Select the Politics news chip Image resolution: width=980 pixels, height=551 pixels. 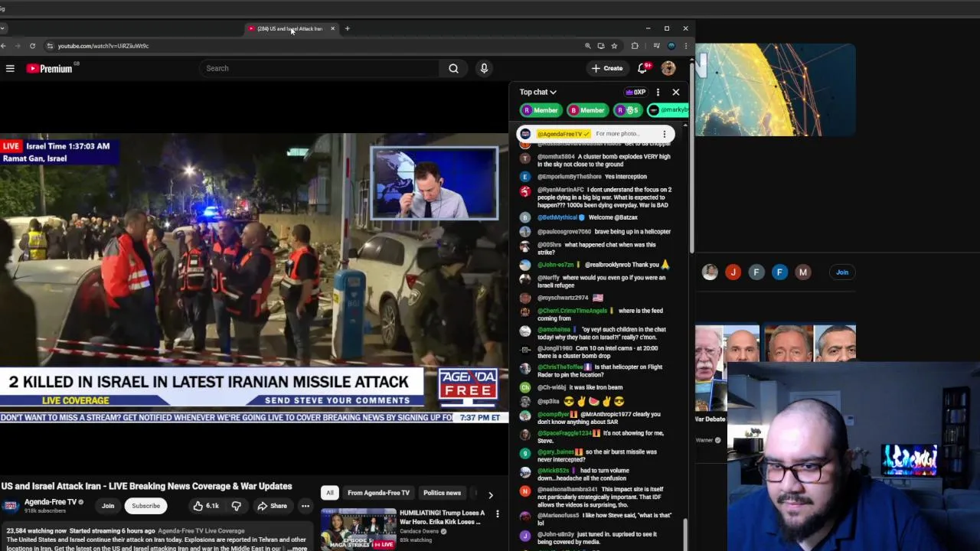(x=442, y=493)
